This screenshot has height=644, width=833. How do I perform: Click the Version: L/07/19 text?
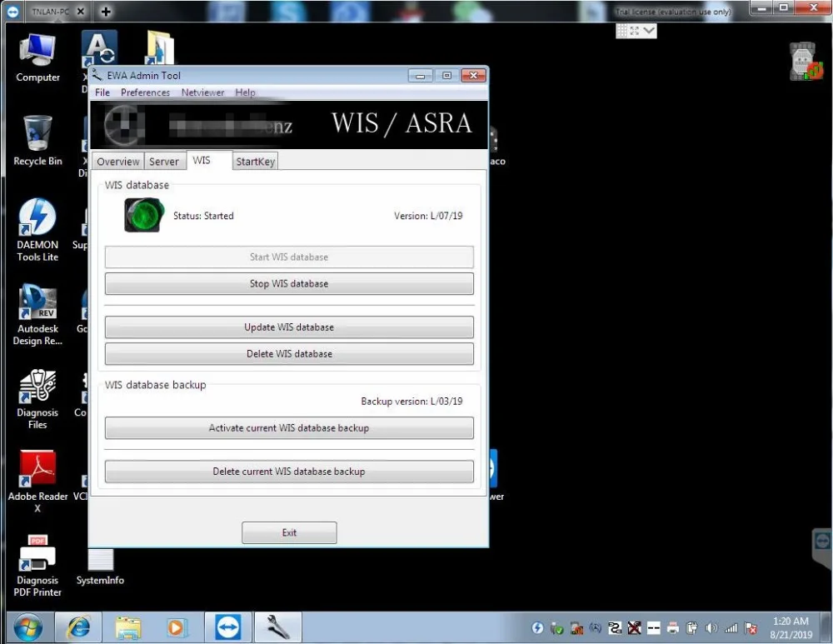coord(428,216)
